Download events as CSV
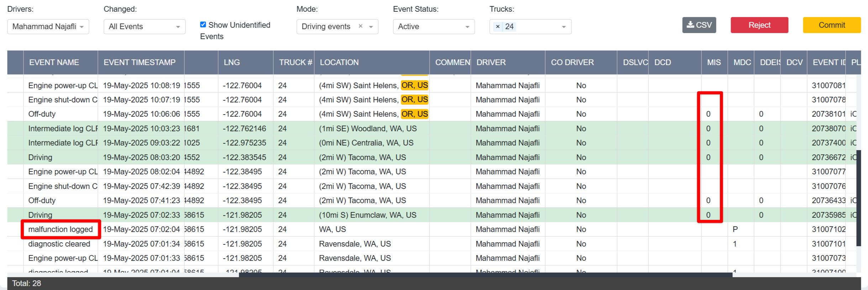The width and height of the screenshot is (868, 290). pyautogui.click(x=699, y=25)
